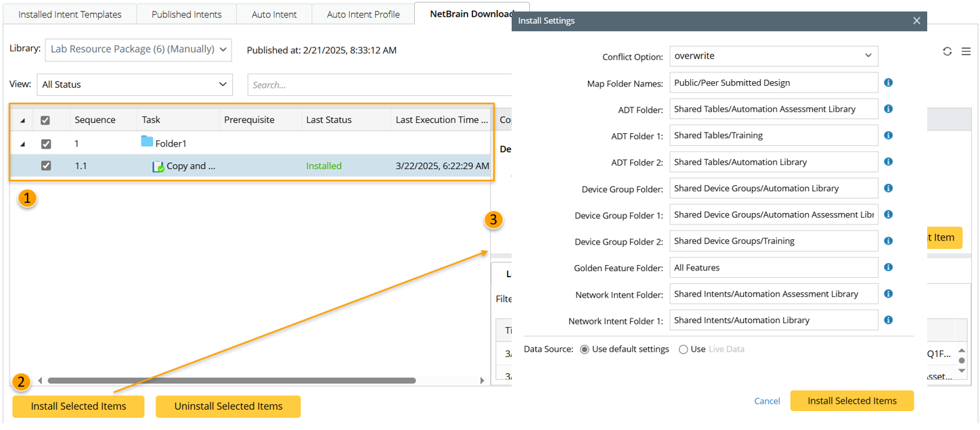The image size is (980, 430).
Task: Uncheck the header select-all checkbox
Action: (45, 120)
